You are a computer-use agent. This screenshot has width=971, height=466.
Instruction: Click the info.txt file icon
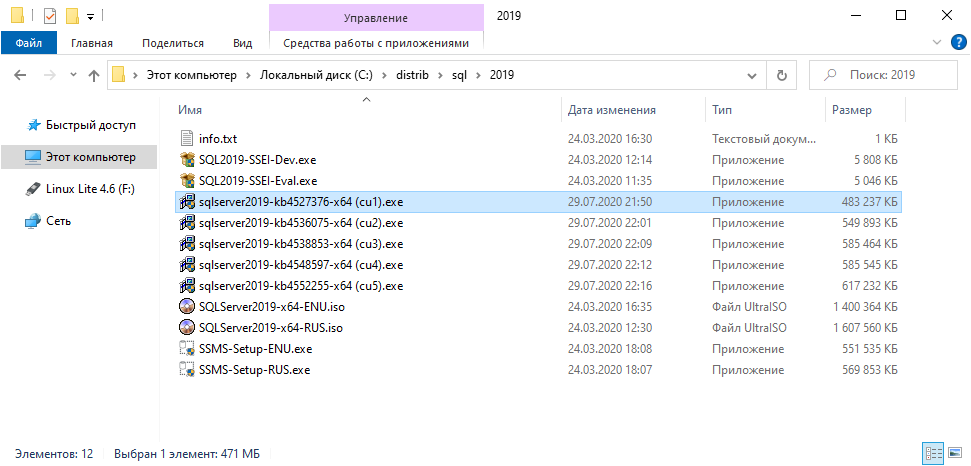click(187, 139)
